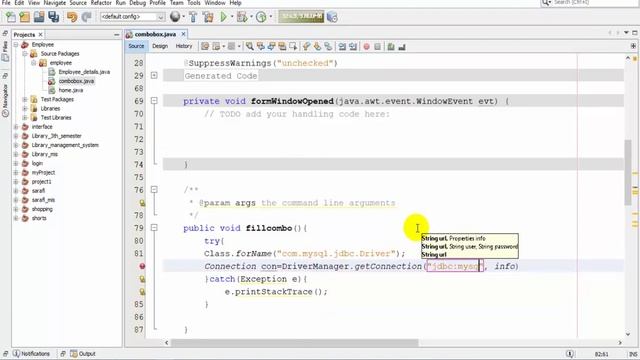This screenshot has height=360, width=640.
Task: Open Profile Project dropdown arrow
Action: pyautogui.click(x=270, y=17)
